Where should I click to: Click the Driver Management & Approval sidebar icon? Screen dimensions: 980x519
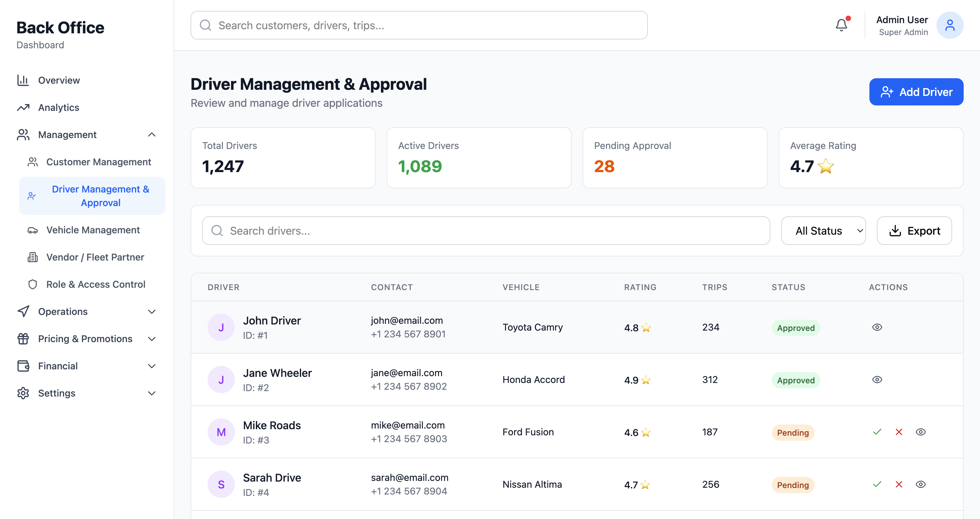[x=32, y=196]
